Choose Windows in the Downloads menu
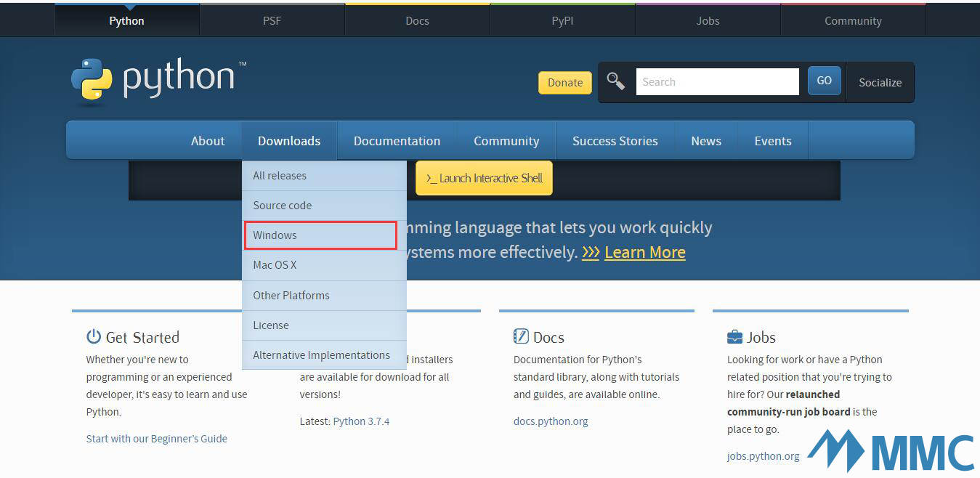The height and width of the screenshot is (478, 980). (324, 235)
